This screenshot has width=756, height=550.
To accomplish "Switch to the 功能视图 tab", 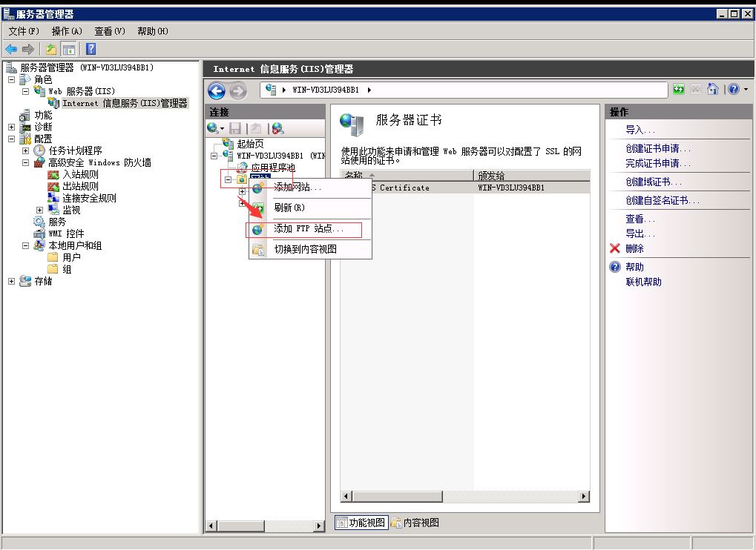I will pyautogui.click(x=361, y=523).
